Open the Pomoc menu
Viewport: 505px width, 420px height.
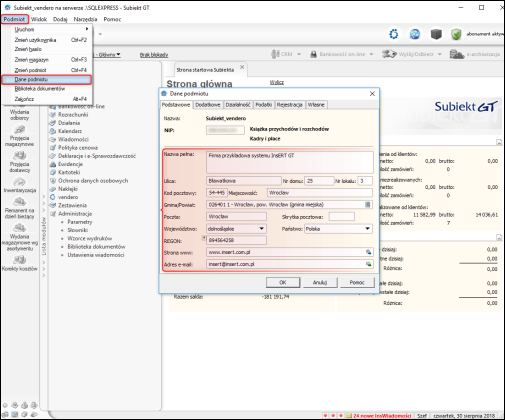tap(112, 19)
